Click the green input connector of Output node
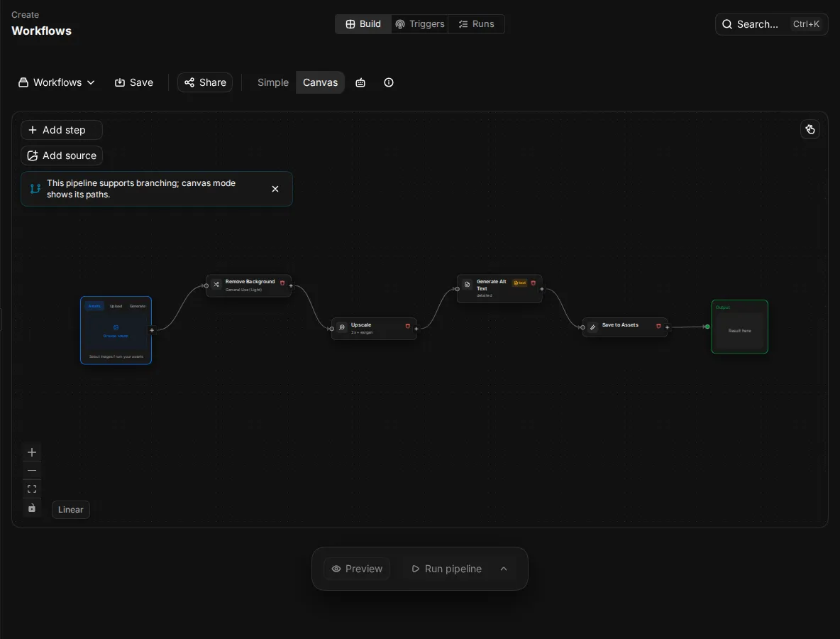 point(707,327)
